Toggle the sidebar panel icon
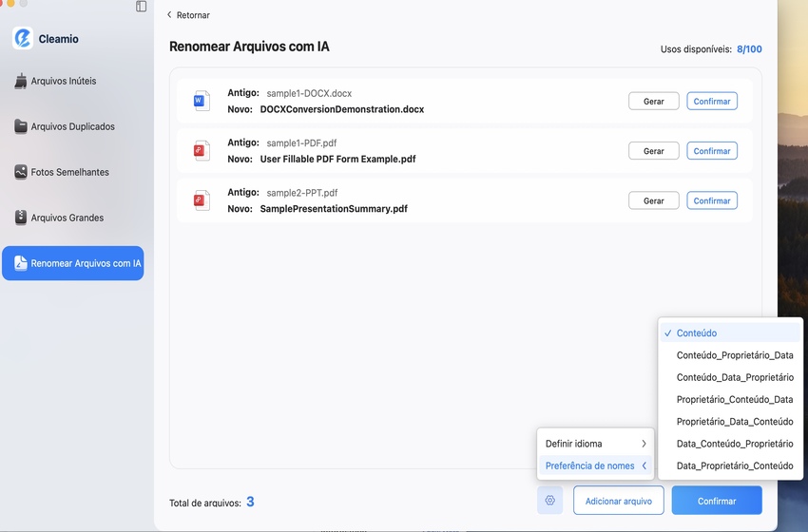Viewport: 808px width, 532px height. 142,7
